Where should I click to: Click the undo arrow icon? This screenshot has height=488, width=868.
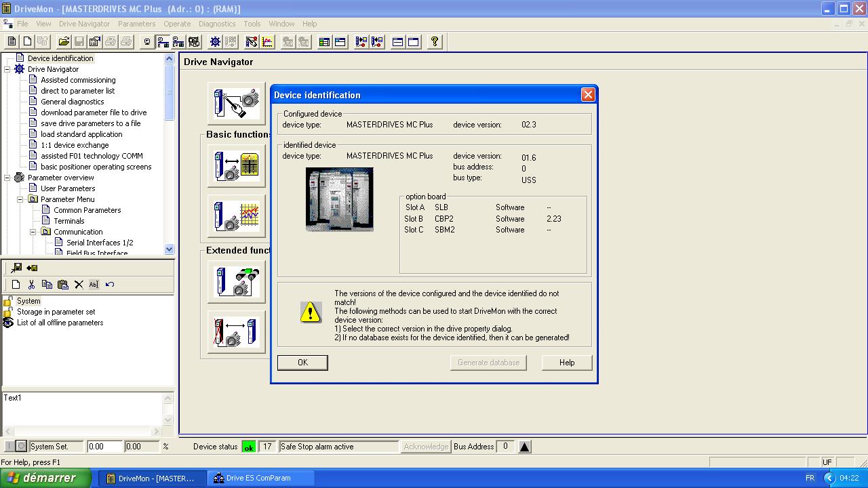tap(110, 285)
